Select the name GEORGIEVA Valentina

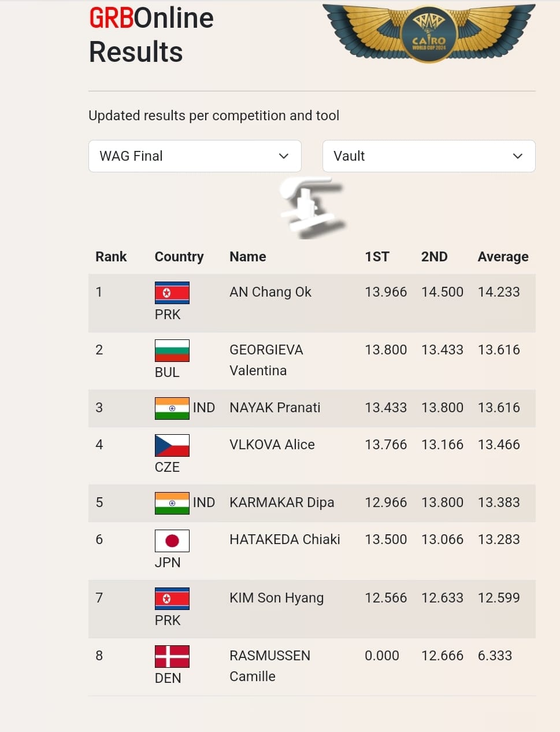(266, 360)
